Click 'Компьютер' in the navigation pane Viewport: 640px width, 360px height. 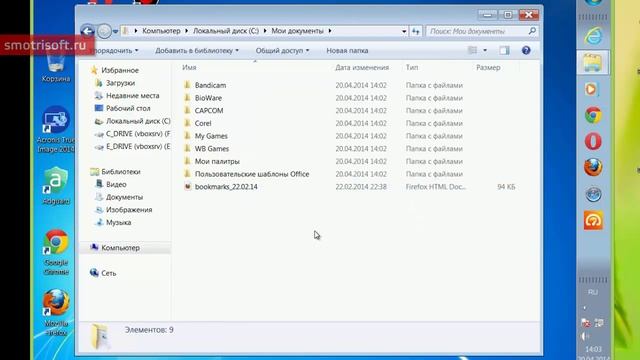click(x=120, y=248)
